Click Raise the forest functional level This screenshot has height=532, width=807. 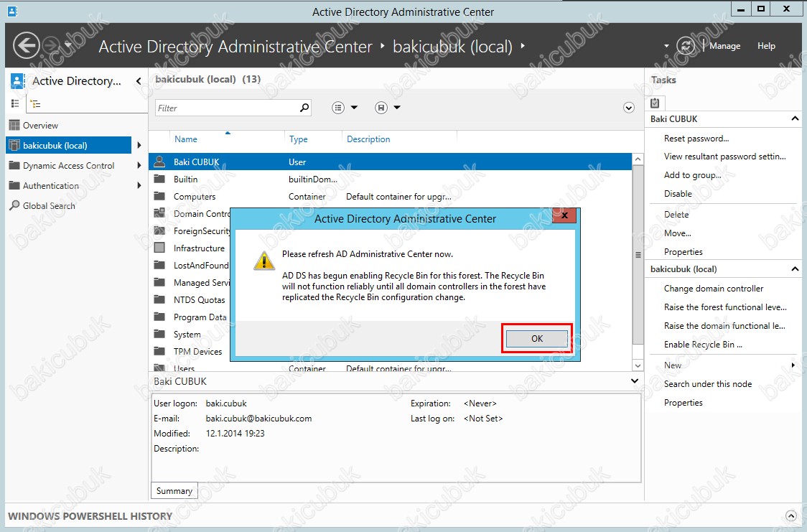tap(725, 307)
